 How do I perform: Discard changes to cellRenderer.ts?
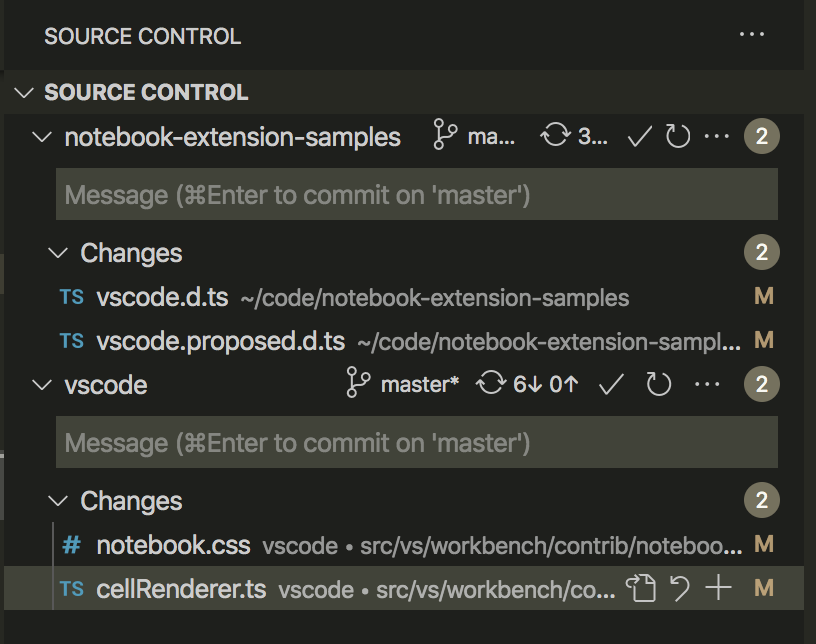coord(679,589)
